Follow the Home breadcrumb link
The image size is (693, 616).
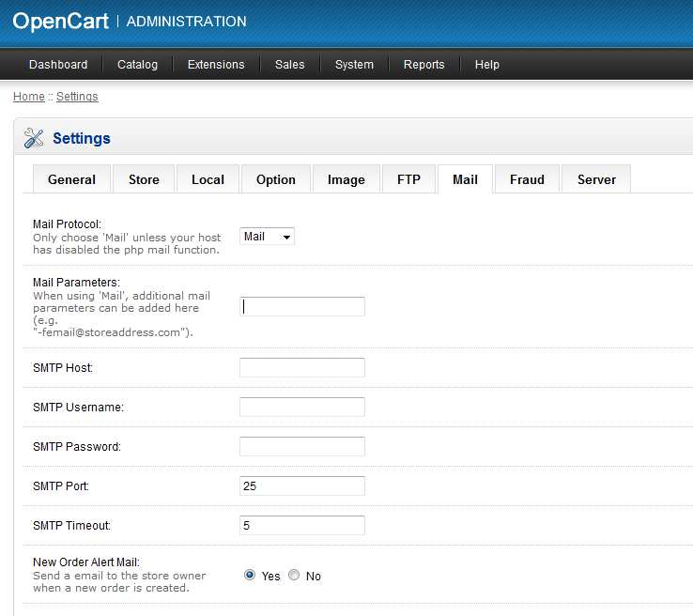(29, 97)
